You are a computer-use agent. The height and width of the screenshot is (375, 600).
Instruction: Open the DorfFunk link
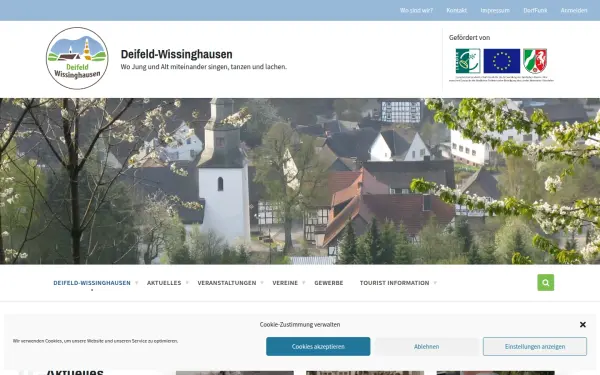tap(535, 10)
